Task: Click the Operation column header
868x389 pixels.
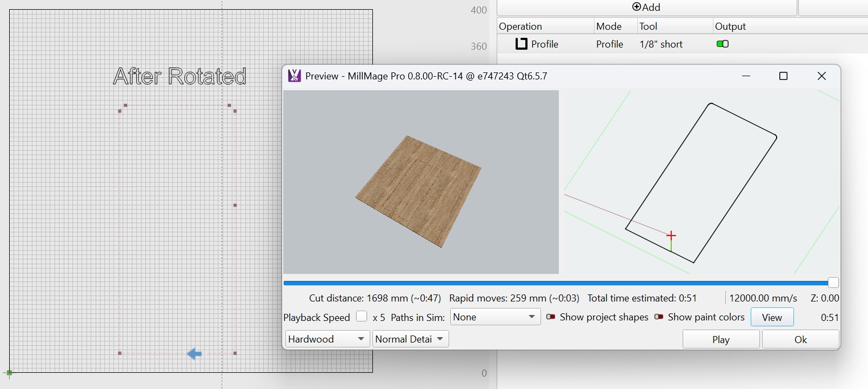Action: tap(545, 26)
